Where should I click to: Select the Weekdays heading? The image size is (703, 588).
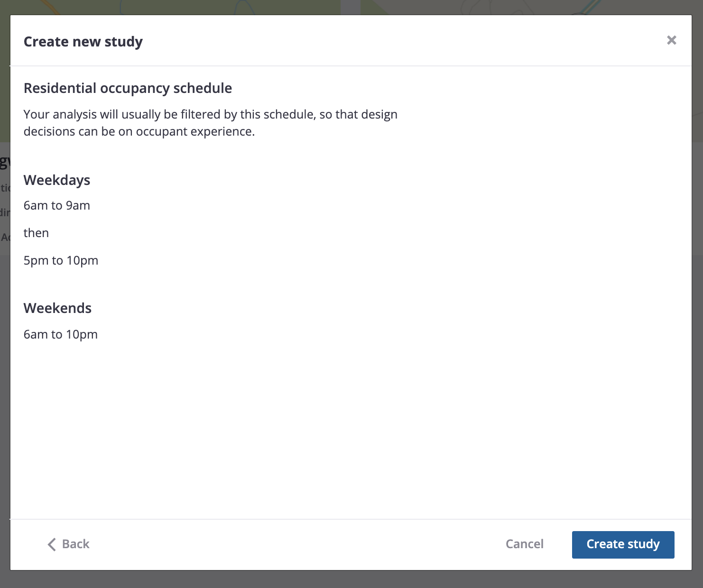click(x=57, y=180)
